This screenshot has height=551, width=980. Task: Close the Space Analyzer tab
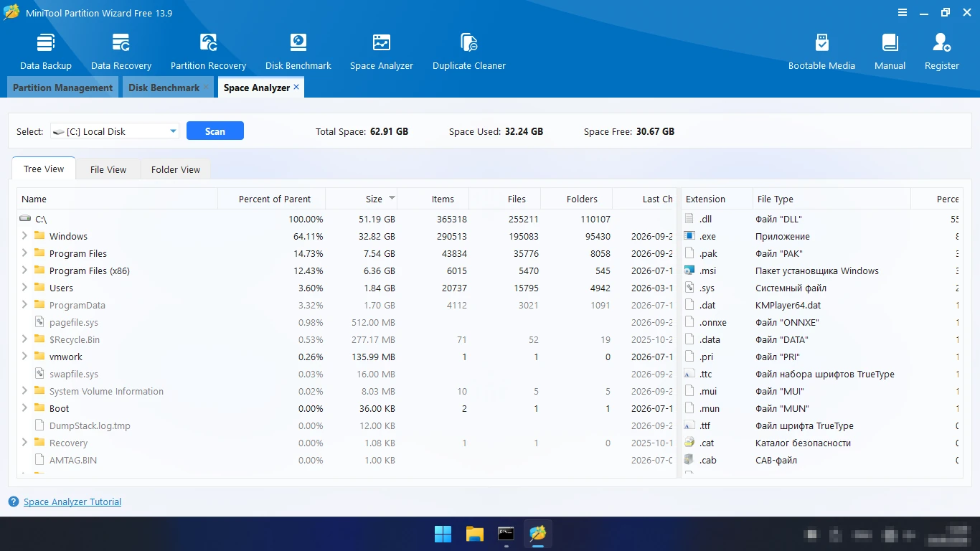pos(296,87)
